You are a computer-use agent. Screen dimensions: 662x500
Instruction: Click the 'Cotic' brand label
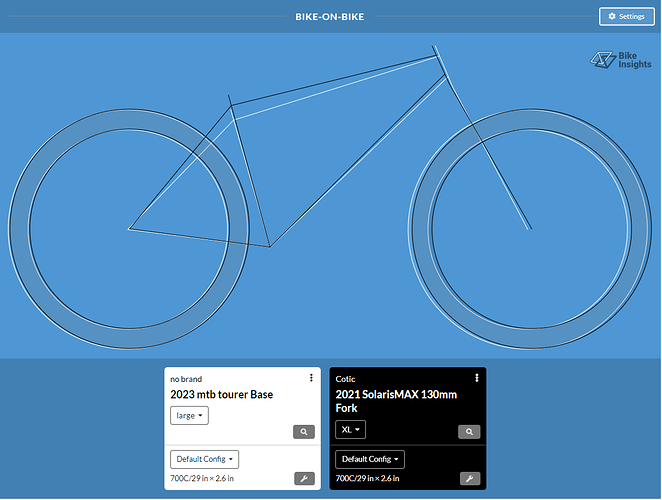345,379
